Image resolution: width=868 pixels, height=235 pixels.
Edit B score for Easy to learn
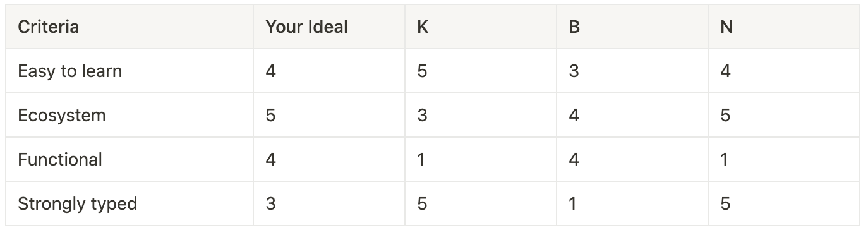coord(632,71)
